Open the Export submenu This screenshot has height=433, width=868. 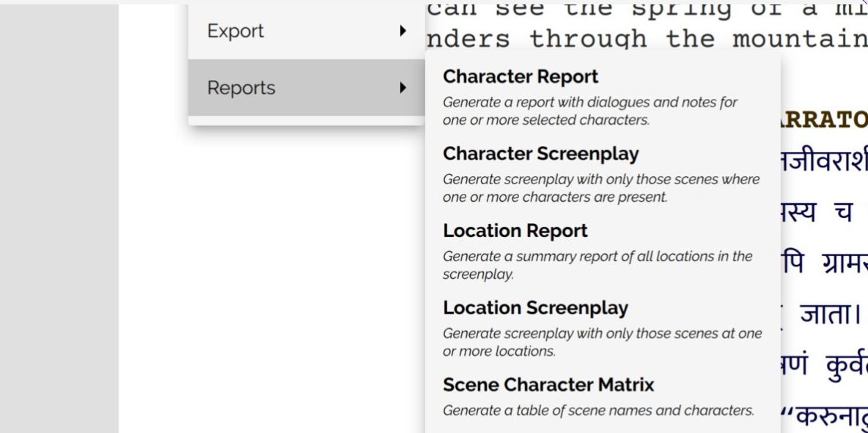[235, 32]
